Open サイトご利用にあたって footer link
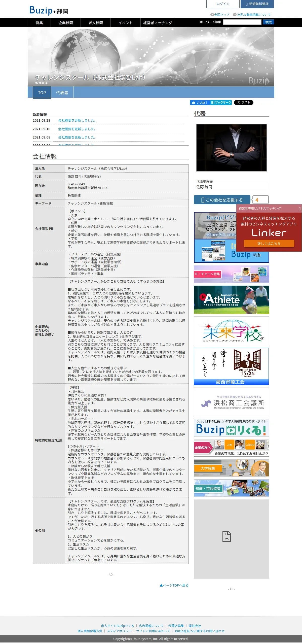This screenshot has height=644, width=302. (x=153, y=631)
